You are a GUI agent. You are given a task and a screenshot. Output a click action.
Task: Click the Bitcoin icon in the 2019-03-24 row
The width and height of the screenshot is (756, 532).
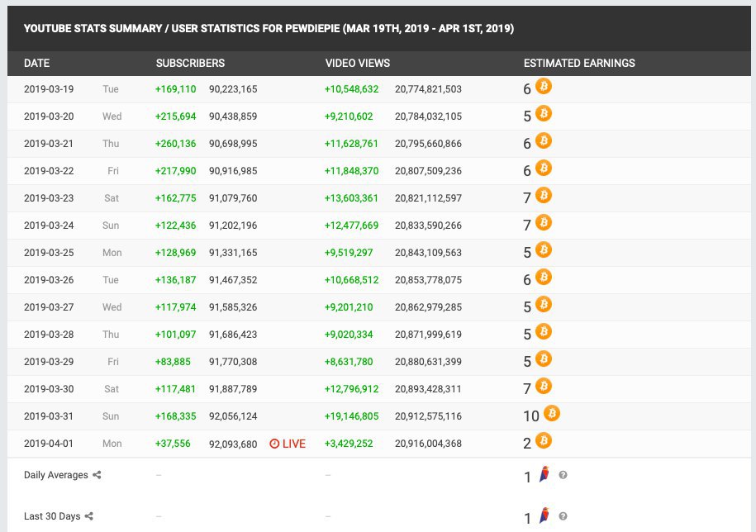point(544,223)
